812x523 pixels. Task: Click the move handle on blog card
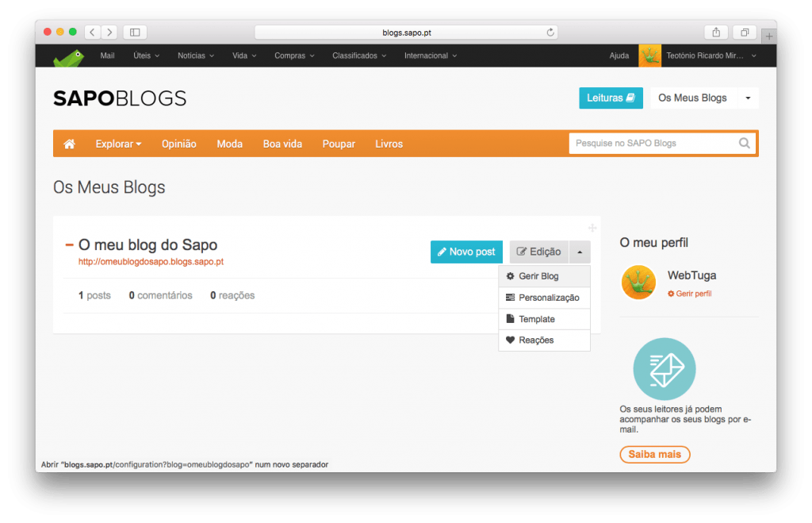pyautogui.click(x=592, y=227)
